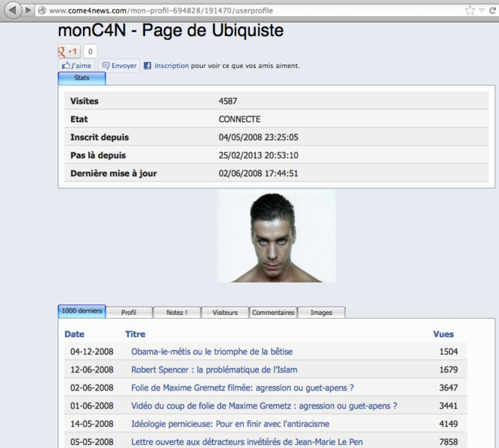Screen dimensions: 499x448
Task: Open 'Robert Spencer : la problématique de l'Islam'
Action: 214,369
